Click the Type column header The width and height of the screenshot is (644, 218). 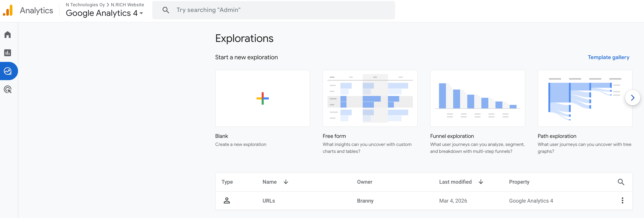tap(227, 182)
